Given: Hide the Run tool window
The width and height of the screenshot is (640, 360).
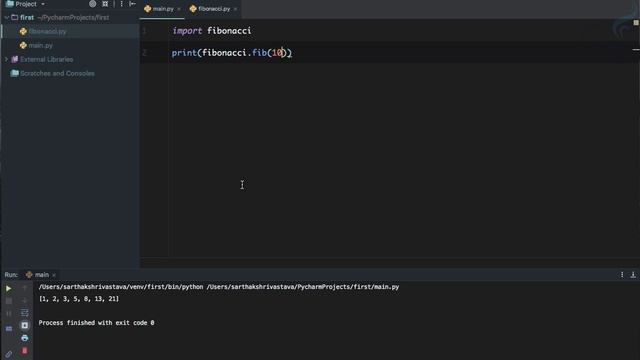Looking at the screenshot, I should (633, 275).
